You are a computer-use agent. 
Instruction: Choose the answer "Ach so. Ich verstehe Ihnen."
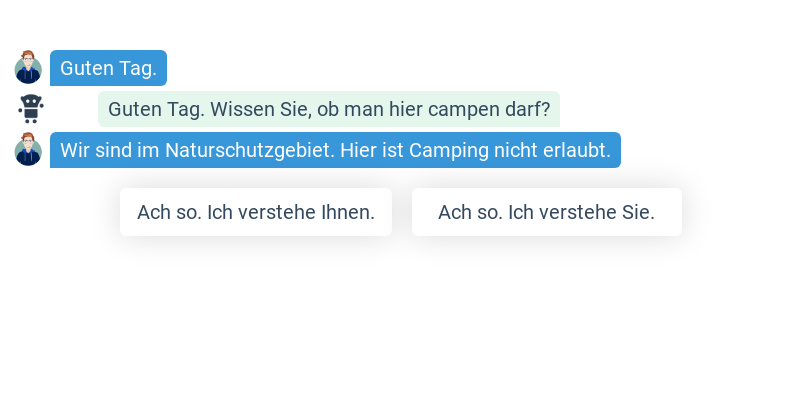pyautogui.click(x=256, y=212)
